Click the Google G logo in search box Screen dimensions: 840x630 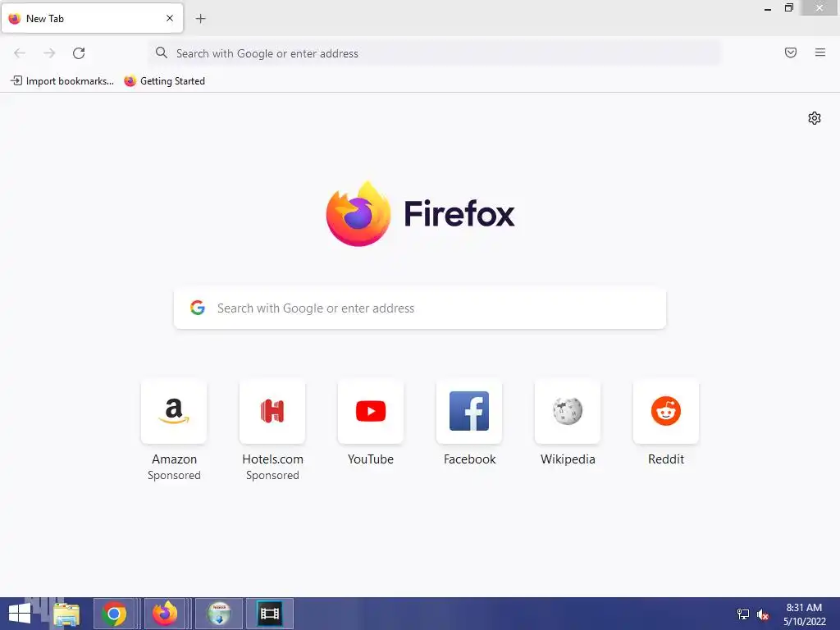coord(198,308)
